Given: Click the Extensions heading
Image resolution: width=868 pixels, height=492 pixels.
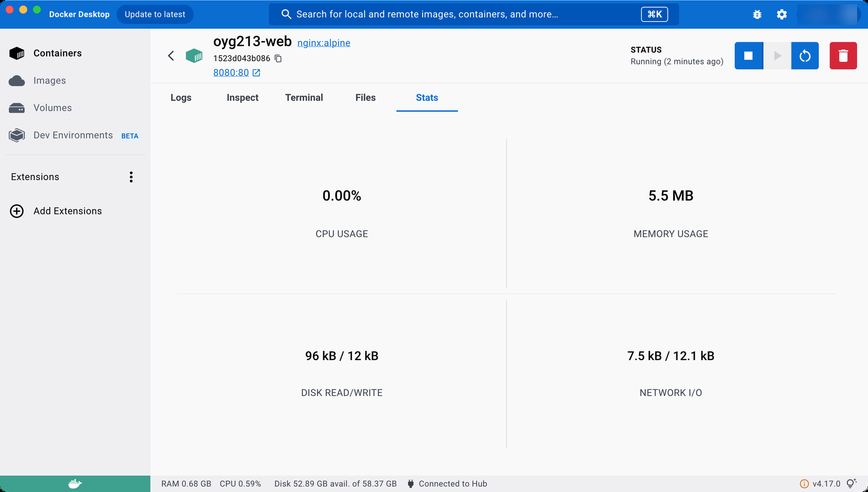Looking at the screenshot, I should click(x=35, y=177).
